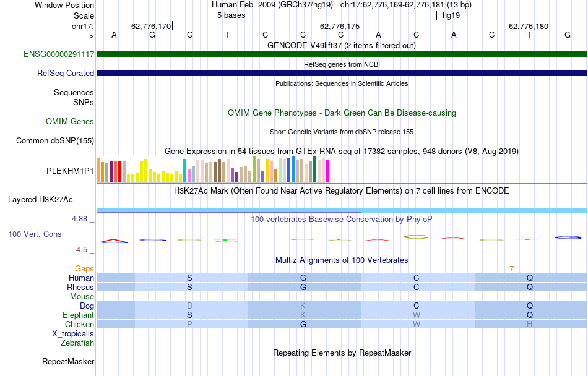
Task: Click the Layered H3K27Ac label
Action: pos(40,200)
